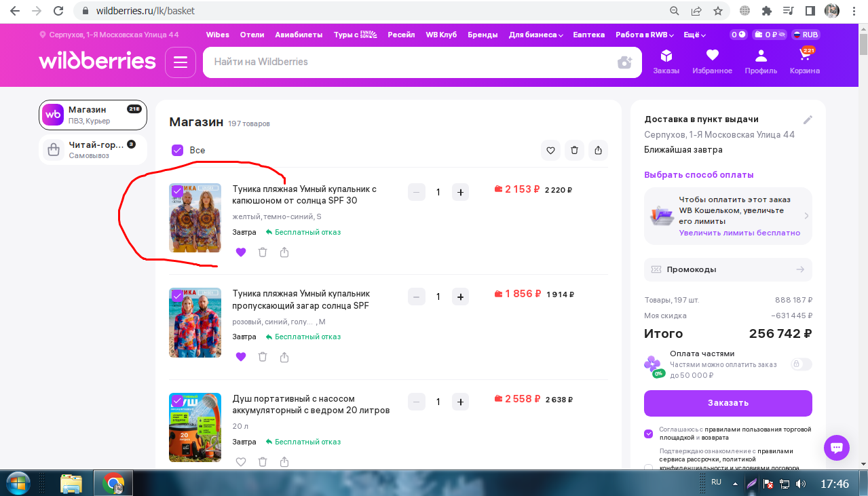Screen dimensions: 868x496
Task: Open portable shower product title
Action: (x=311, y=404)
